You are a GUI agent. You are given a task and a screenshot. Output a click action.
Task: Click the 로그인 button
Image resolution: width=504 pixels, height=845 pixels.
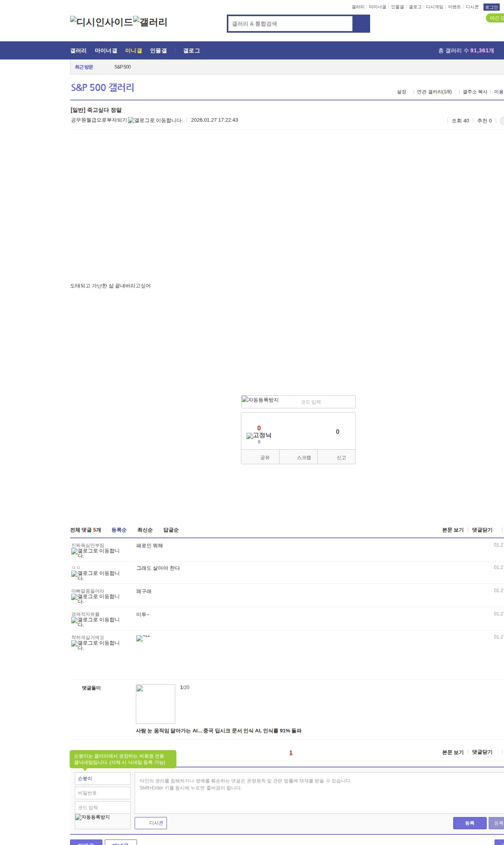pyautogui.click(x=491, y=7)
